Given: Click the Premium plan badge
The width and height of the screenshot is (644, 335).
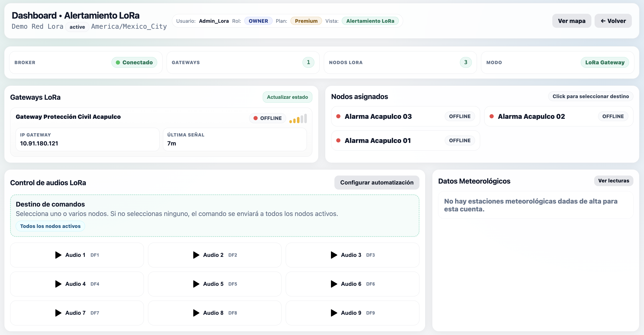Looking at the screenshot, I should click(306, 21).
